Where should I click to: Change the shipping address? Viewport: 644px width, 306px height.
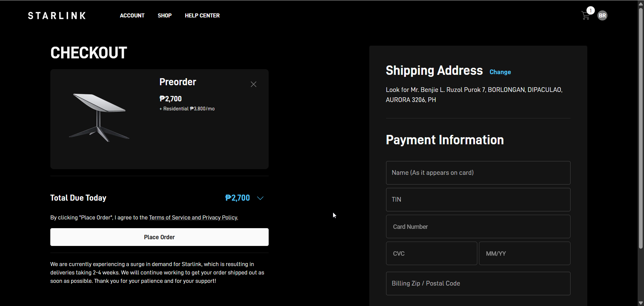click(500, 72)
